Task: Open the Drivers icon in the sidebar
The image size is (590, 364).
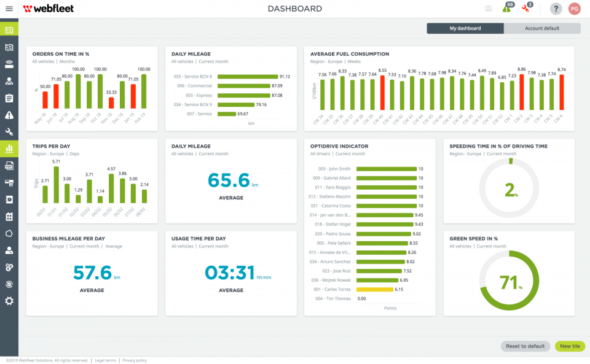Action: [x=9, y=80]
